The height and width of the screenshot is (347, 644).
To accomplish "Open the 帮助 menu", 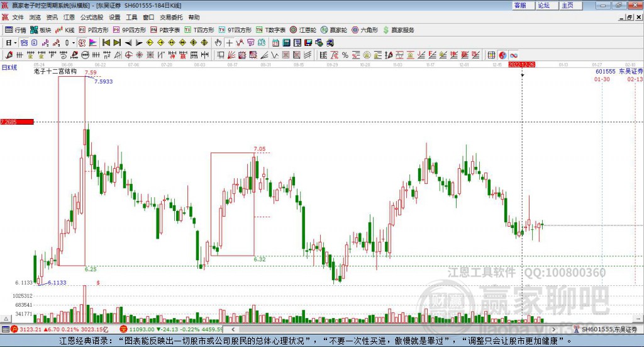I will click(194, 17).
